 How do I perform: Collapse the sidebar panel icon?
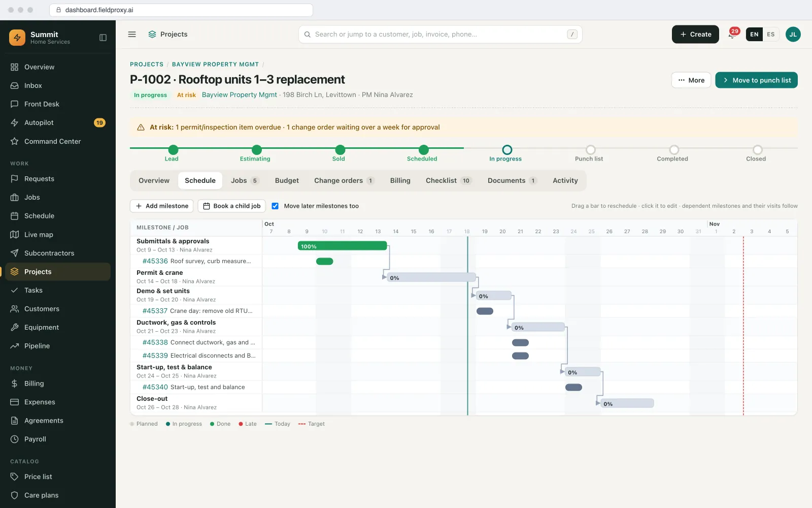coord(103,38)
